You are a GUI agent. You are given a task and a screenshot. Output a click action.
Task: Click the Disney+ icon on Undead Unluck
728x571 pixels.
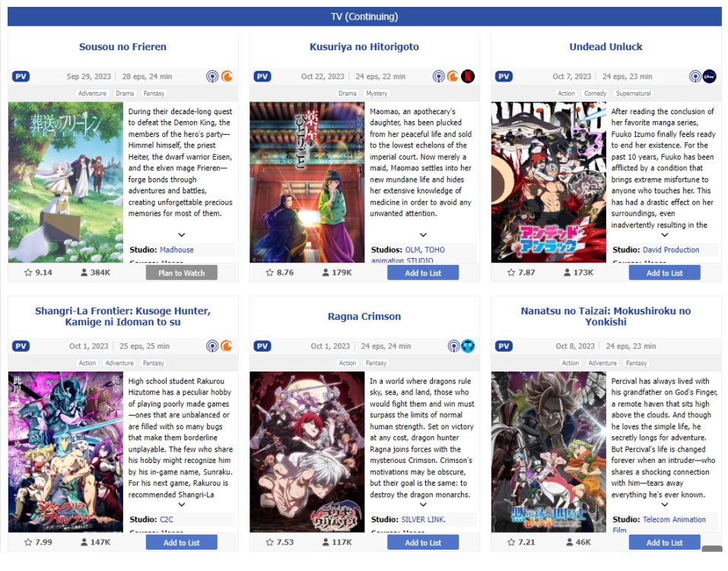709,76
